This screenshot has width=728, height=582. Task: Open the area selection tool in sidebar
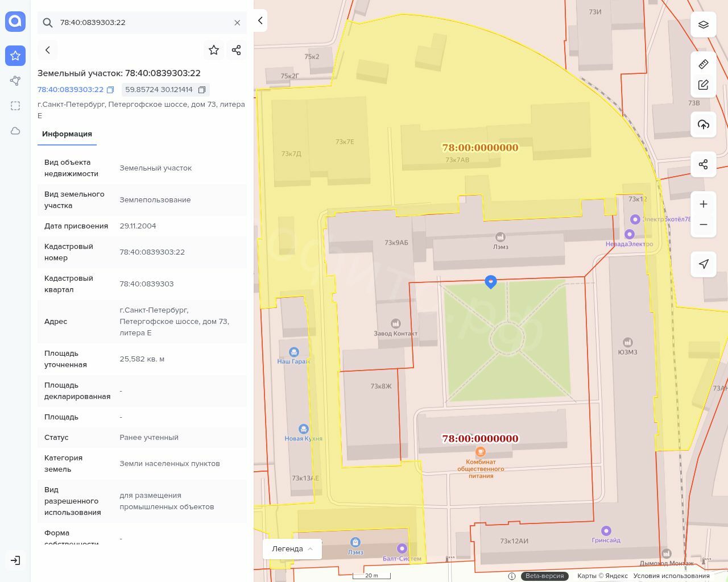click(x=15, y=106)
